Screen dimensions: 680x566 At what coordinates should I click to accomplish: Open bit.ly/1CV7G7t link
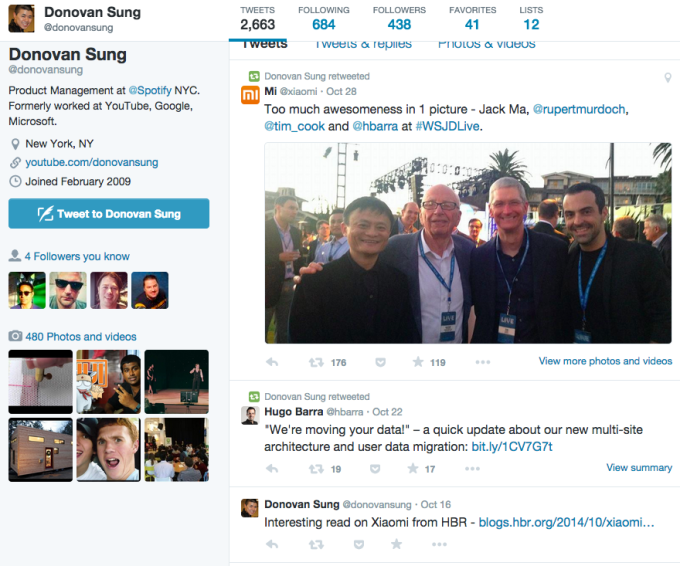pyautogui.click(x=512, y=446)
